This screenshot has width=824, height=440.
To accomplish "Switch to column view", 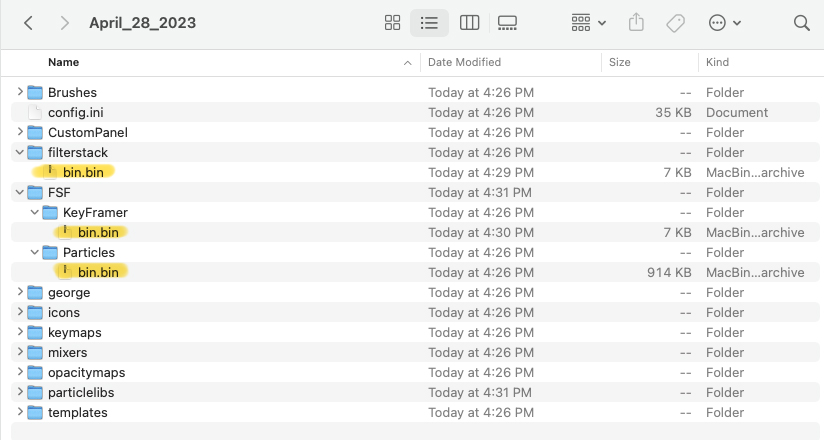I will pyautogui.click(x=469, y=23).
